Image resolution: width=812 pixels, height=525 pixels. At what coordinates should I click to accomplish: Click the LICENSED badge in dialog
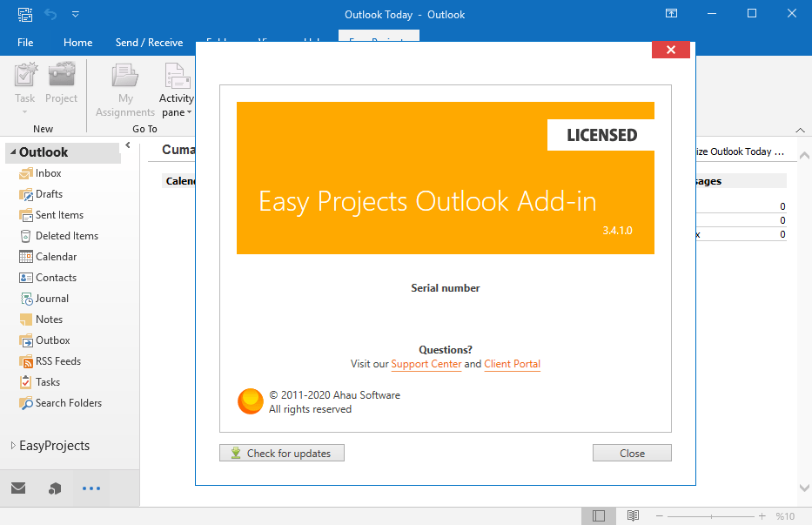click(601, 135)
